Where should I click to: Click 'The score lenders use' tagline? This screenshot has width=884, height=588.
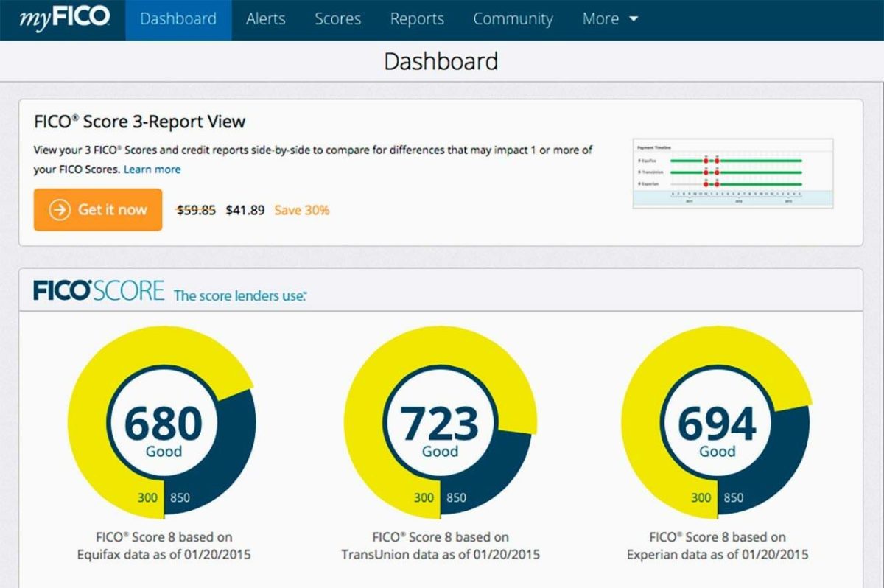[240, 295]
